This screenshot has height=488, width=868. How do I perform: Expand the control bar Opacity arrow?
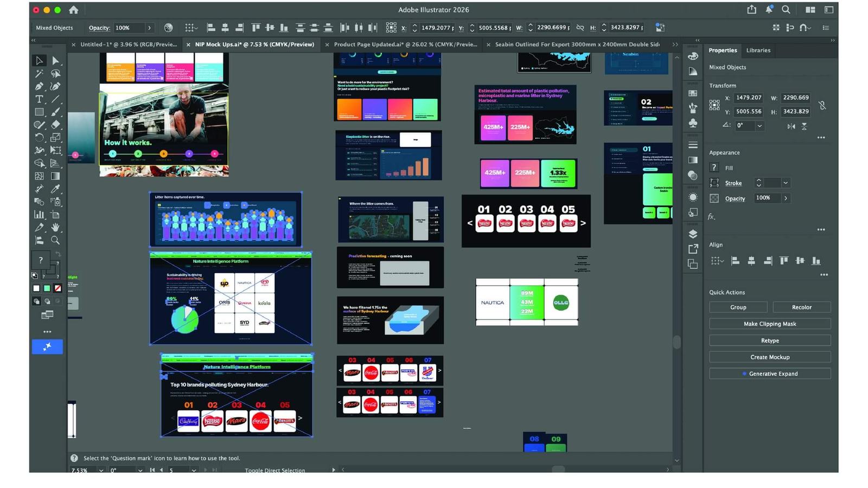(x=150, y=28)
